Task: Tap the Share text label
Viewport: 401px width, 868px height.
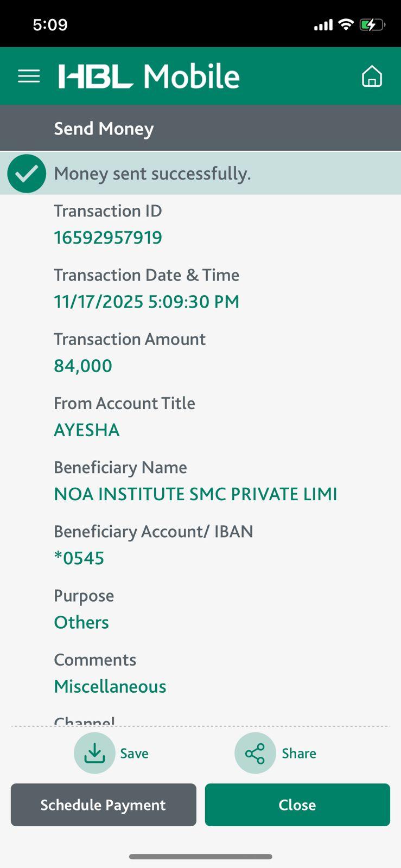Action: [298, 754]
